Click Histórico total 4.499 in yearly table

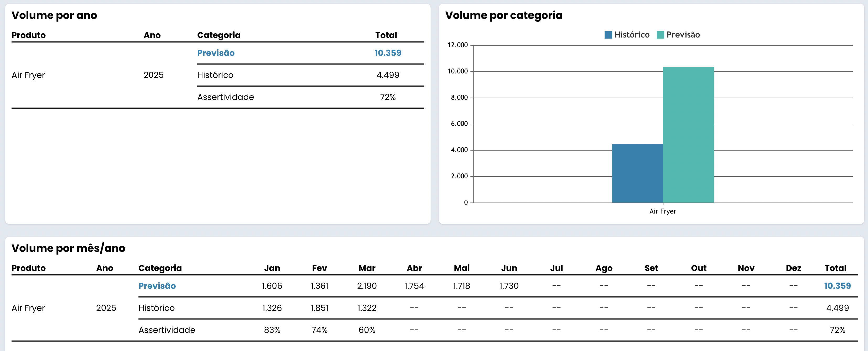[388, 75]
